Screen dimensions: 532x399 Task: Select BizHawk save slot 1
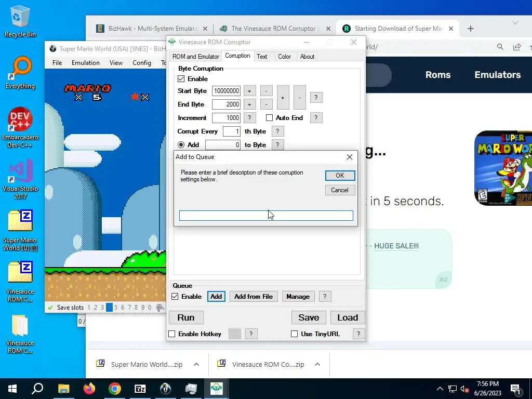point(89,308)
